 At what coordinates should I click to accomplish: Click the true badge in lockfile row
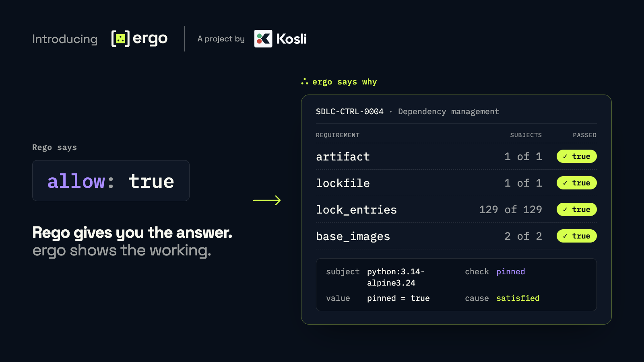pos(576,183)
